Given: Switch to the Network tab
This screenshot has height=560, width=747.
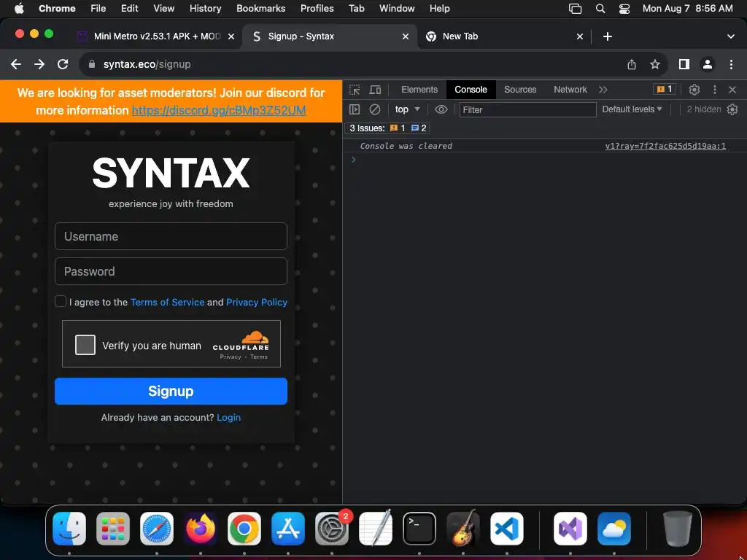Looking at the screenshot, I should tap(570, 90).
